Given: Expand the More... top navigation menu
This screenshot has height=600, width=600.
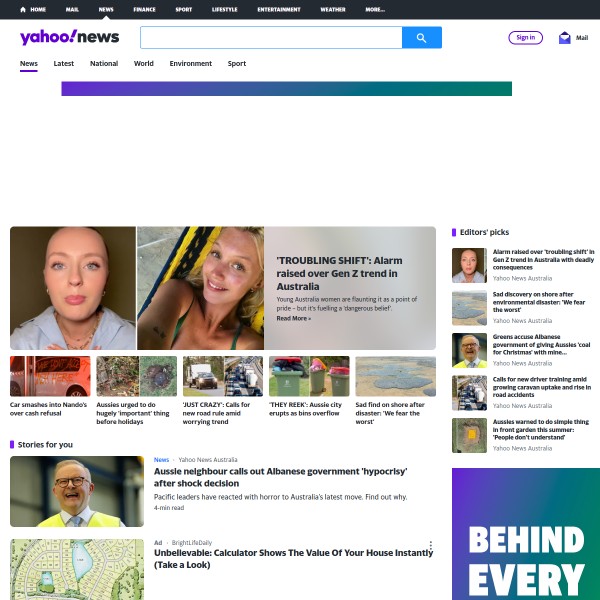Looking at the screenshot, I should click(x=375, y=10).
